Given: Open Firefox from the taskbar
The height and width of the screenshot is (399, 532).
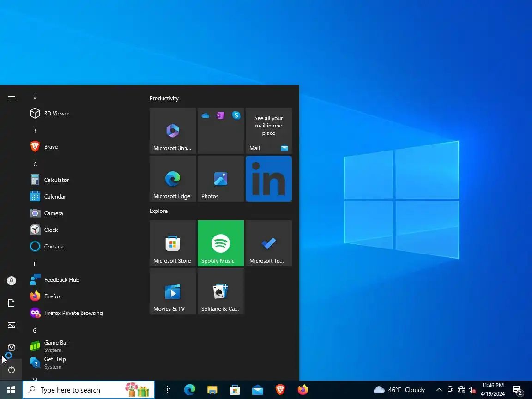Looking at the screenshot, I should point(302,390).
